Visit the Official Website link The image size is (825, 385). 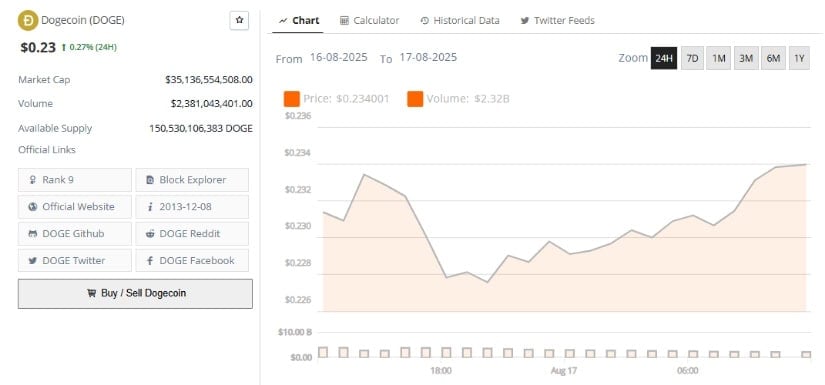click(75, 207)
